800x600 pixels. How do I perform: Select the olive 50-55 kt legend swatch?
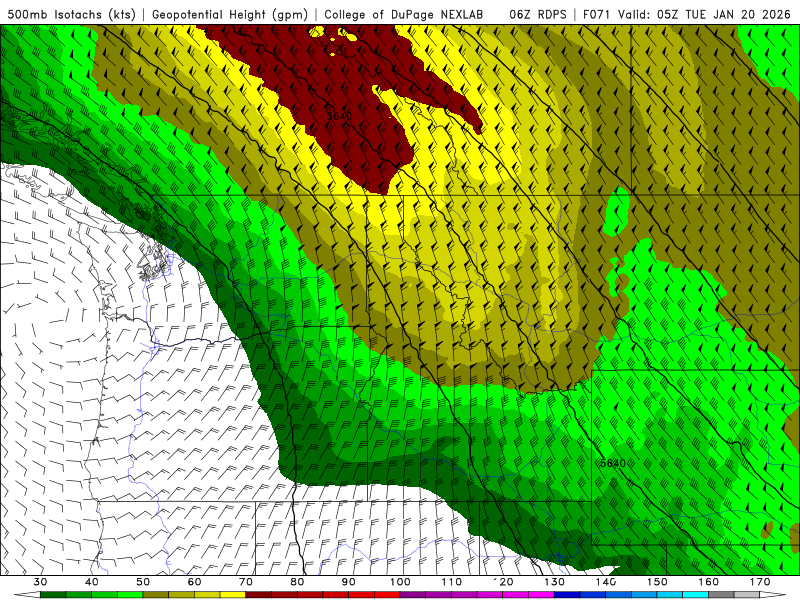[156, 595]
